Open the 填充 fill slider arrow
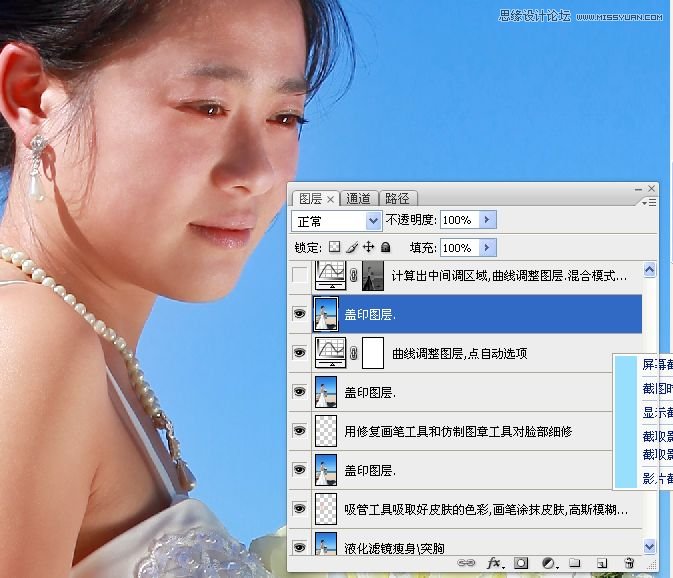The width and height of the screenshot is (673, 578). 487,248
